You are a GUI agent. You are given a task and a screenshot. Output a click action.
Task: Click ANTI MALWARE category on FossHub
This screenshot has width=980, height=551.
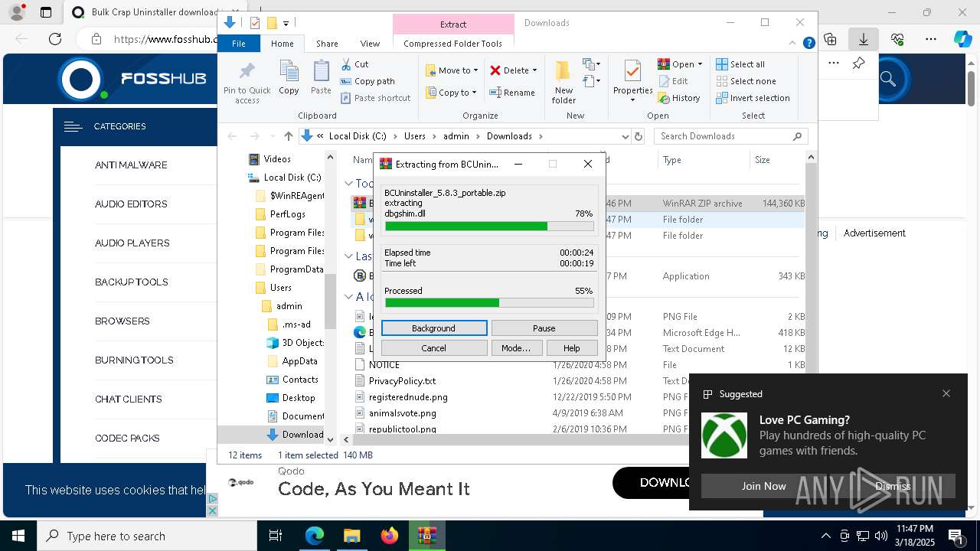click(x=131, y=165)
